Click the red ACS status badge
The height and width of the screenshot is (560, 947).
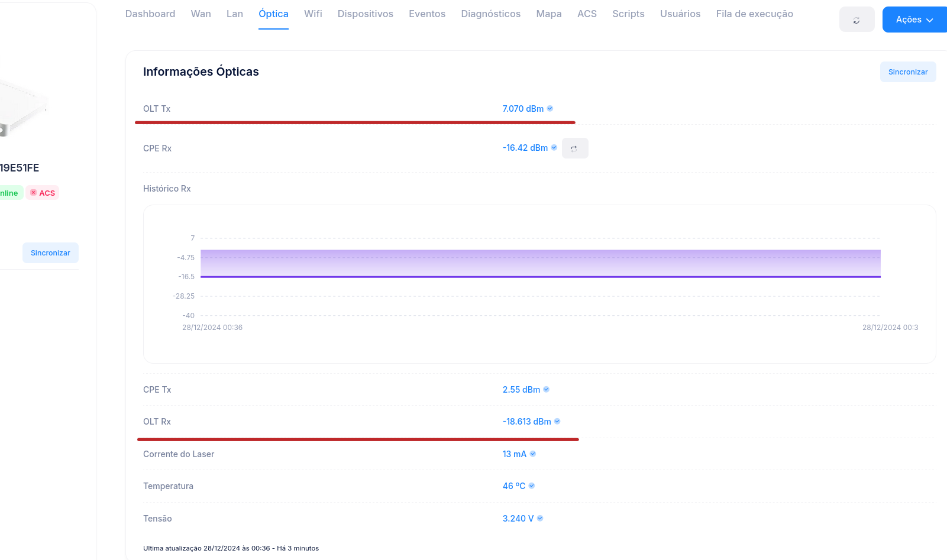[43, 193]
